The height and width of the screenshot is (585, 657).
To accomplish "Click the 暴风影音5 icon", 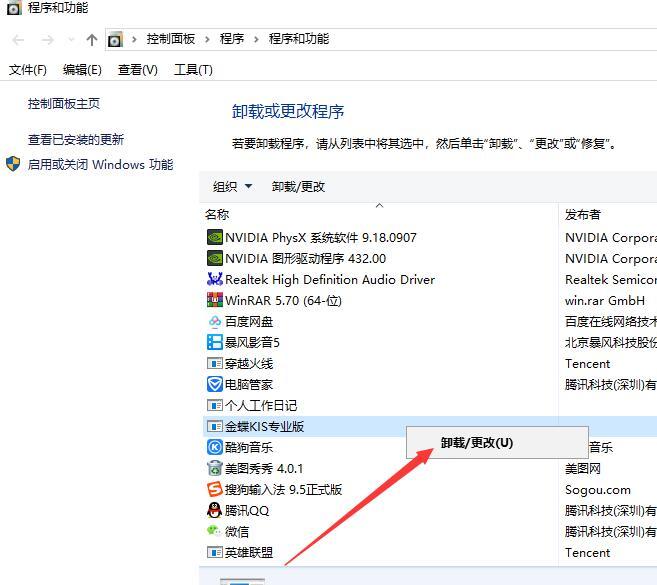I will (x=214, y=343).
